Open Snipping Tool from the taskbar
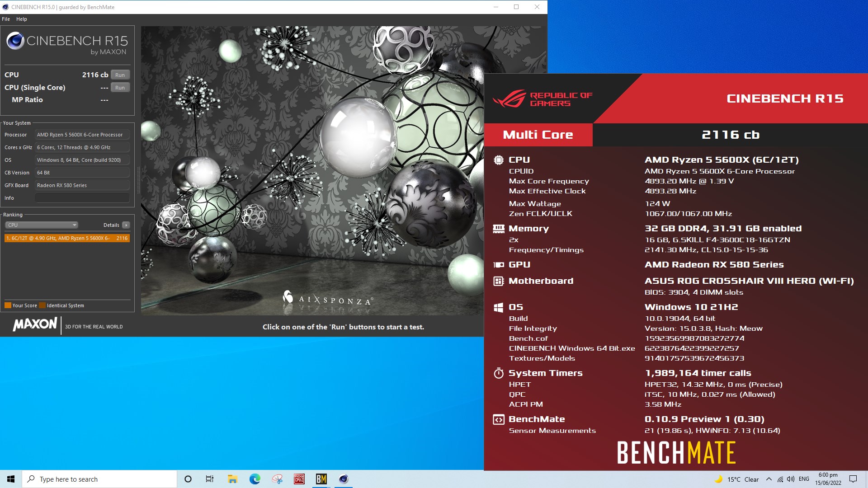This screenshot has height=488, width=868. (x=277, y=479)
